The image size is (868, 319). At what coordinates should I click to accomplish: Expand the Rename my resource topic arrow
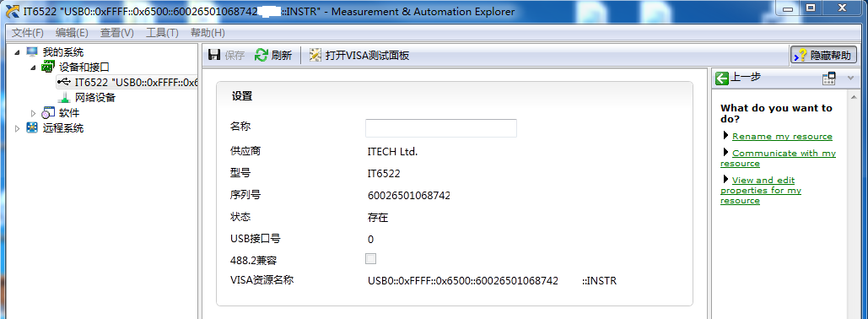pos(725,135)
